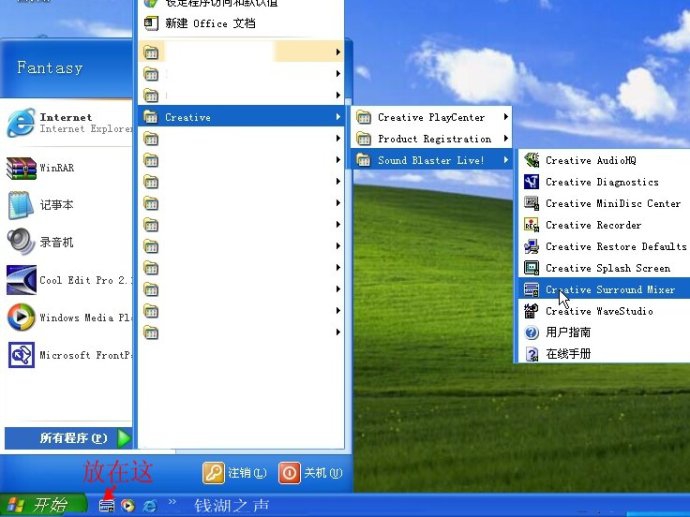Launch Creative Recorder icon
The image size is (690, 517).
tap(531, 225)
